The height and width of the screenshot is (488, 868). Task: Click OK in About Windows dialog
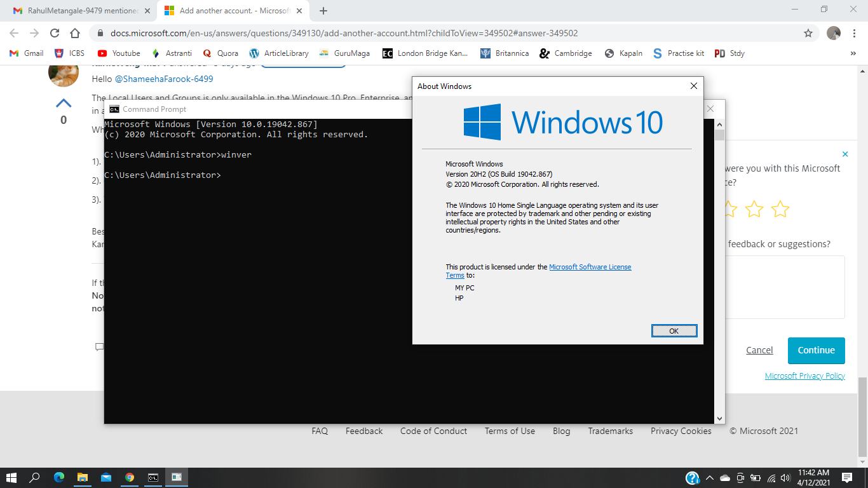click(x=674, y=330)
